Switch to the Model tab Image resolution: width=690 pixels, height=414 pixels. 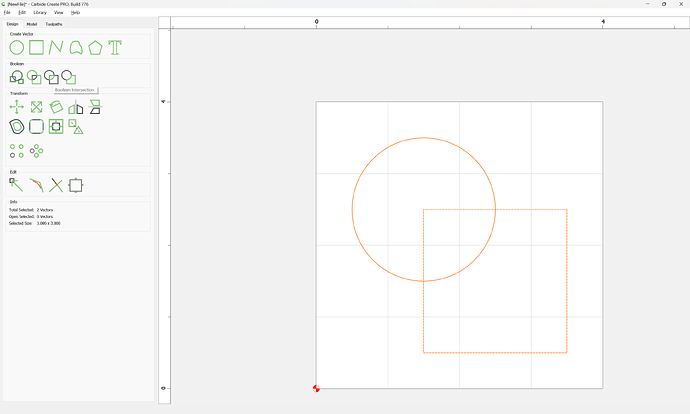[x=32, y=24]
